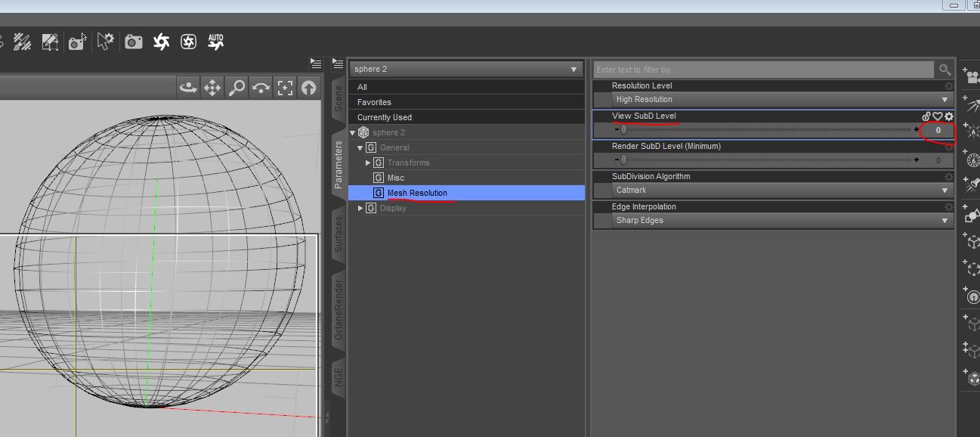Click the search magnifier beside filter field

click(944, 70)
